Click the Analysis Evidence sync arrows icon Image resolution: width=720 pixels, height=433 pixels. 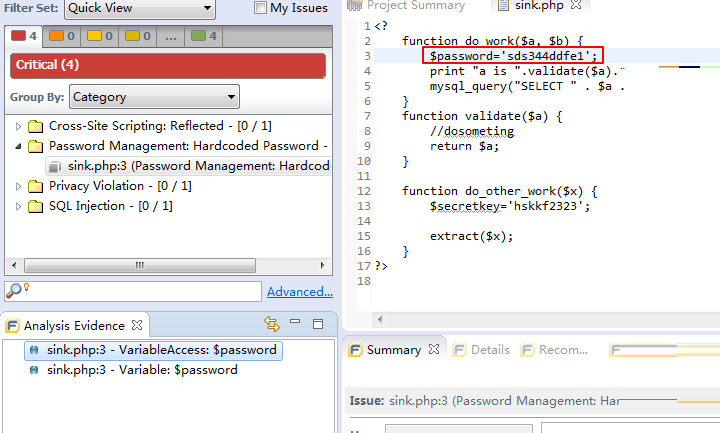pos(271,324)
